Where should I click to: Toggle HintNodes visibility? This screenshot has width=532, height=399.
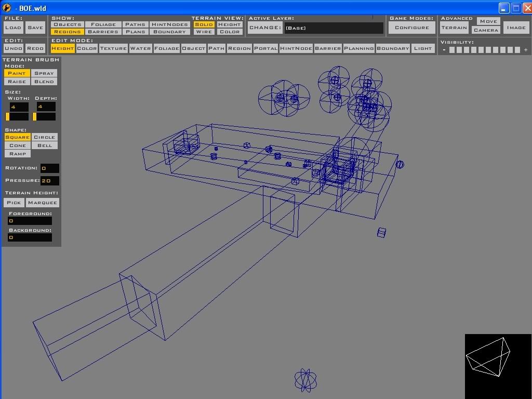[170, 24]
